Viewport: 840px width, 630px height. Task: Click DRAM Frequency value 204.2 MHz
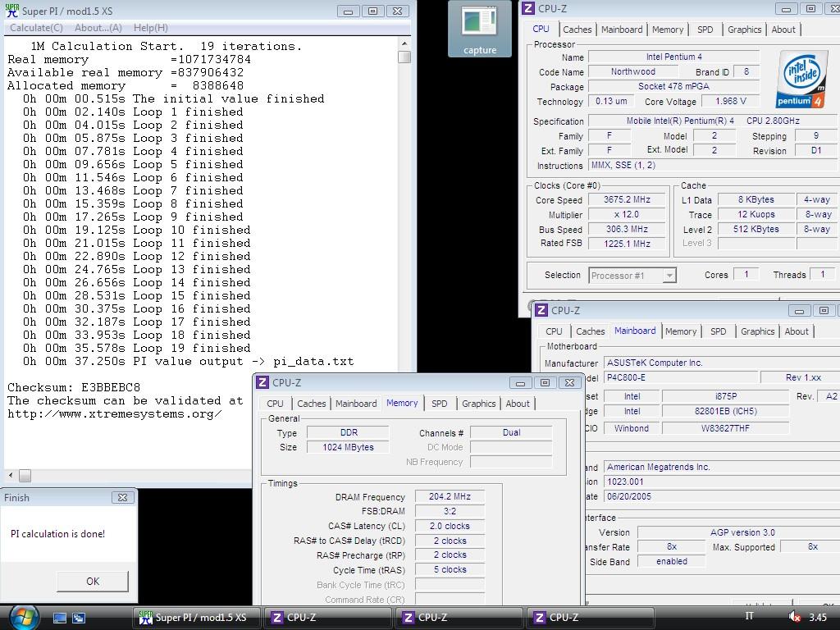coord(450,496)
